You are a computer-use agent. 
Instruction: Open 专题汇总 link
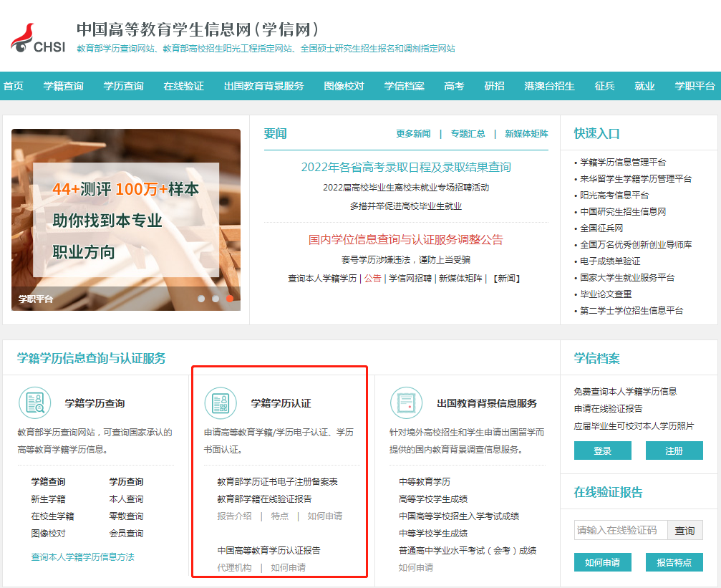coord(468,133)
